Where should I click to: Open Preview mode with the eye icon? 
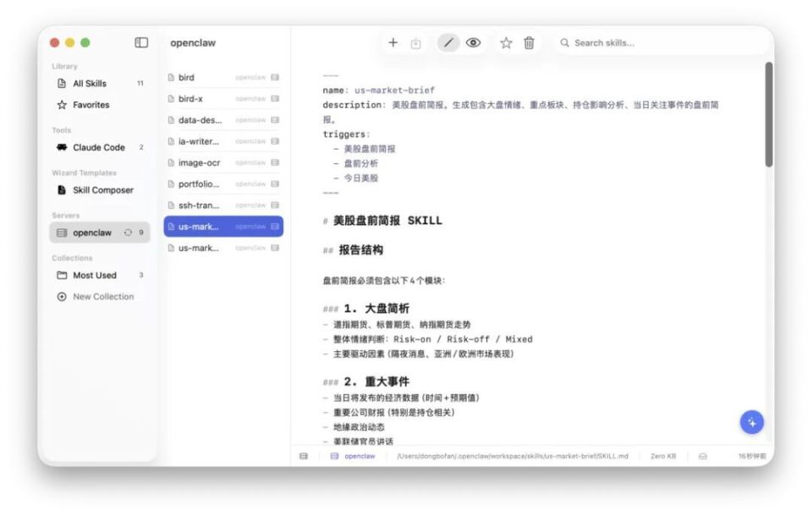point(473,41)
